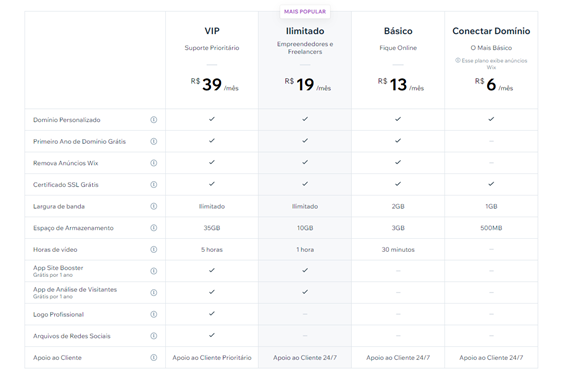Viewport: 567px width, 379px height.
Task: Click info icon beside Certificado SSL Grátis
Action: 154,185
